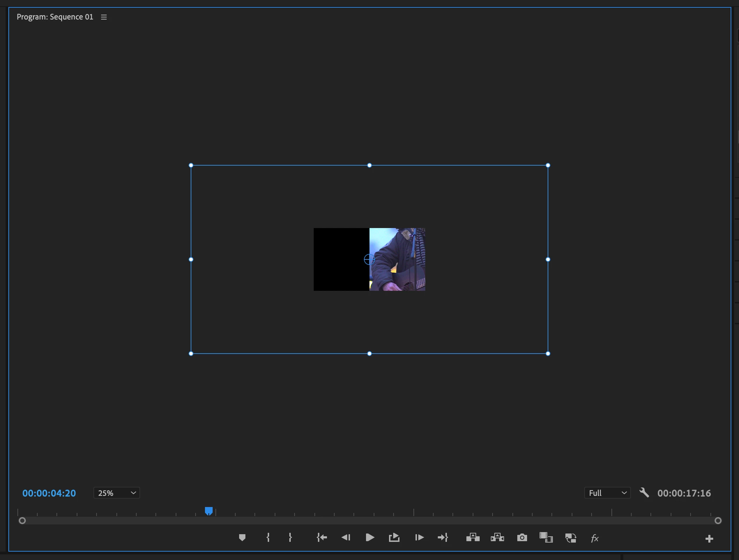Screen dimensions: 739x560
Task: Toggle the global FX mute
Action: click(x=595, y=538)
